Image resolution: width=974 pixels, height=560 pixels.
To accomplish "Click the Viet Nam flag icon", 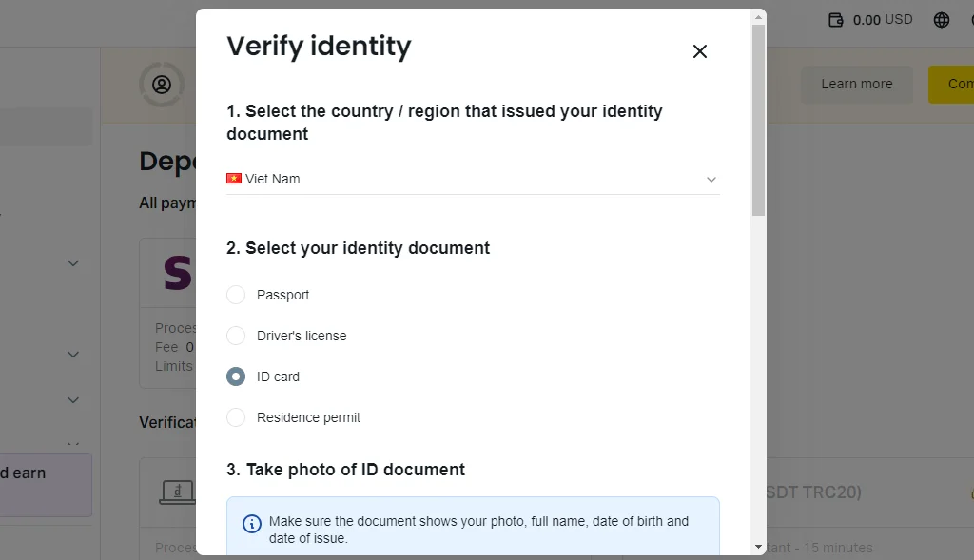I will (x=234, y=179).
